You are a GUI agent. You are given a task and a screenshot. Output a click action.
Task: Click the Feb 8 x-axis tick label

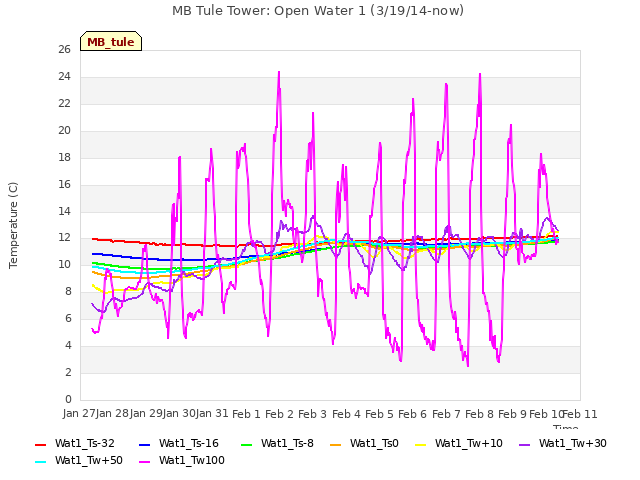tap(480, 414)
